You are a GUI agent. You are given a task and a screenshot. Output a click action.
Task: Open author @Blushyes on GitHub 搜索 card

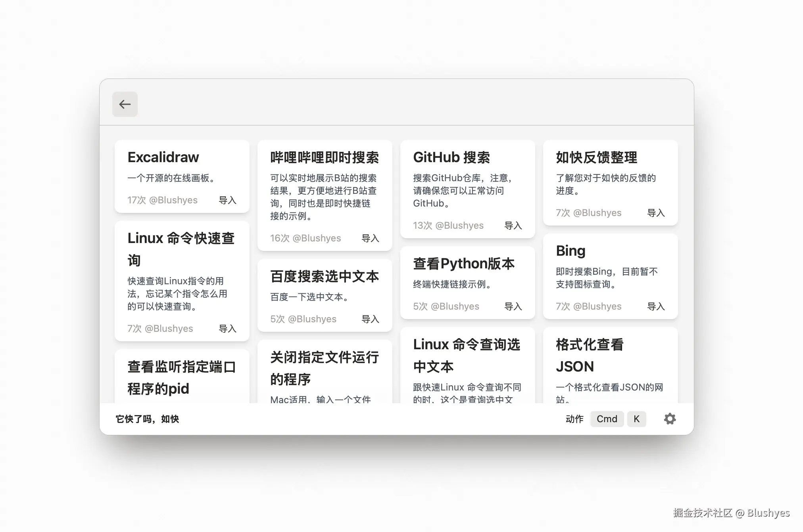459,226
